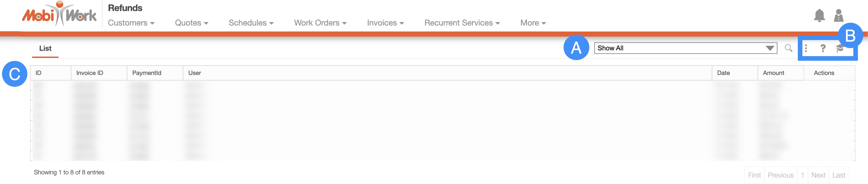This screenshot has height=184, width=868.
Task: Open the Invoices menu
Action: click(385, 23)
